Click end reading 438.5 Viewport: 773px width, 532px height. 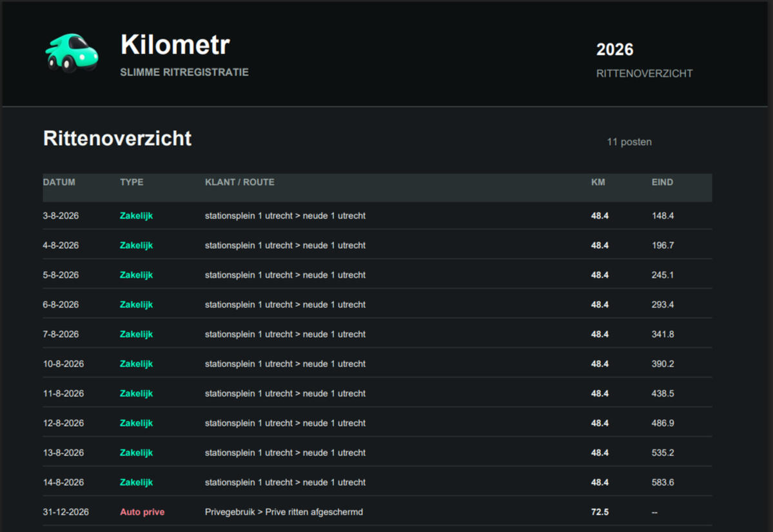(663, 393)
